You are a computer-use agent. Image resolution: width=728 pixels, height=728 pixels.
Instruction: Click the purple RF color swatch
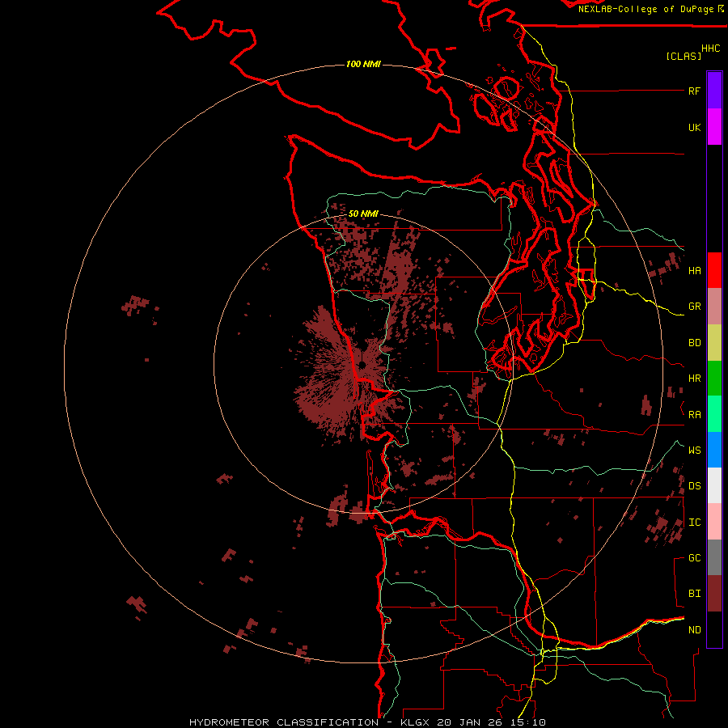click(x=714, y=91)
